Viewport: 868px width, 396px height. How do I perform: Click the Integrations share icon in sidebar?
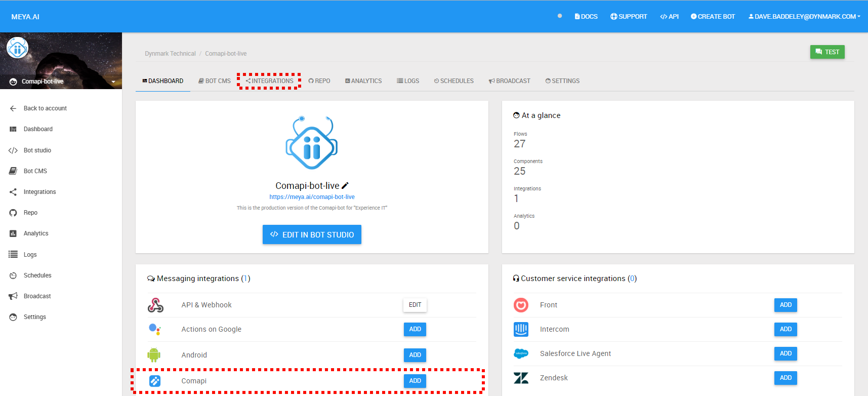click(x=13, y=192)
